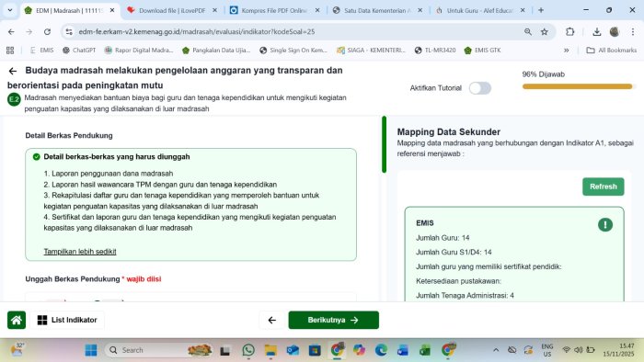This screenshot has height=362, width=644.
Task: Click the zoom magnifier in address bar
Action: 528,31
